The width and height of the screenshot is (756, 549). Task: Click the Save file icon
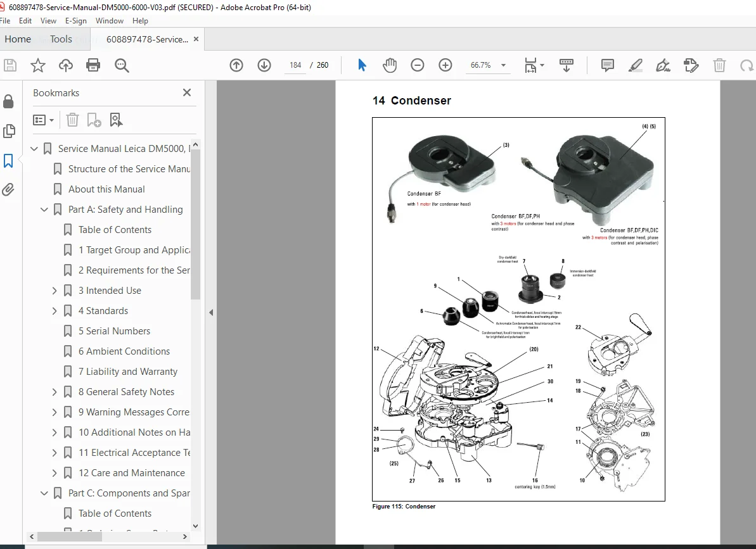click(10, 65)
